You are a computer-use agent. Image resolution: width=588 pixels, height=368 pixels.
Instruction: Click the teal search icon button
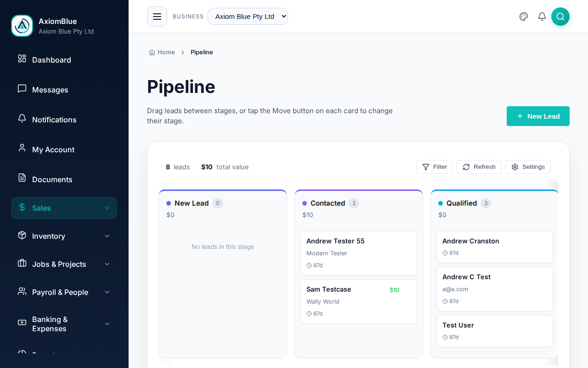(x=560, y=17)
